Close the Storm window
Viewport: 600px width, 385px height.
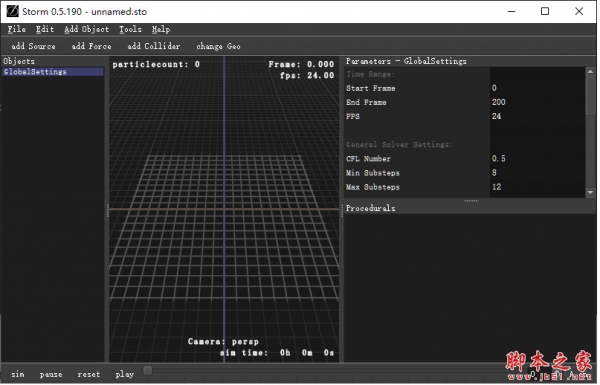tap(579, 11)
